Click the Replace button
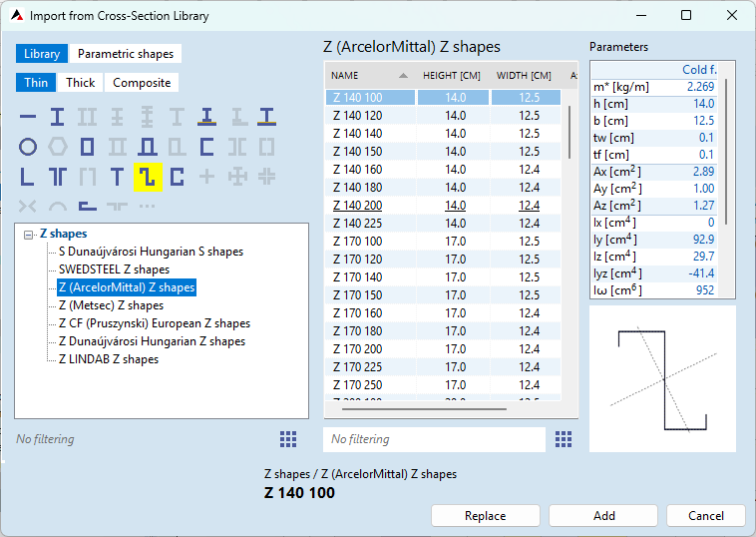The height and width of the screenshot is (537, 756). (486, 516)
